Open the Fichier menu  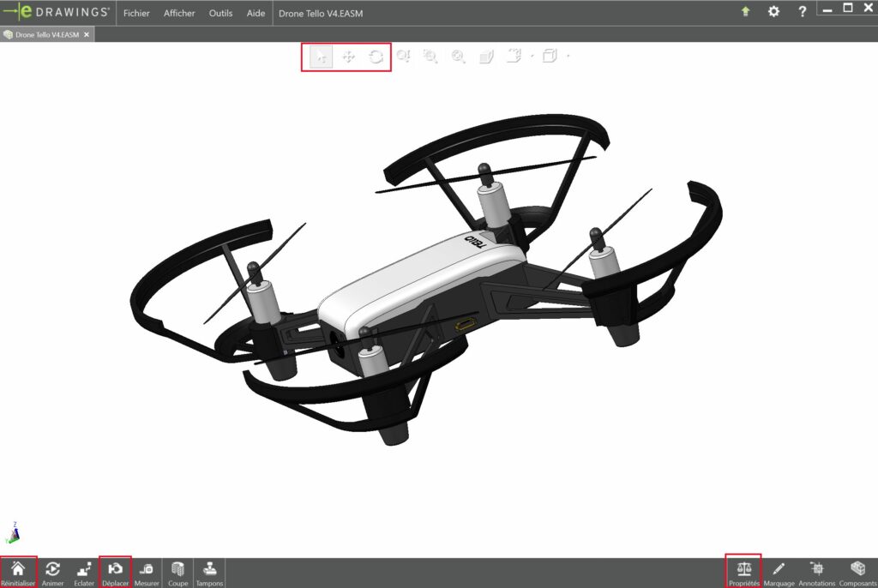pyautogui.click(x=136, y=13)
